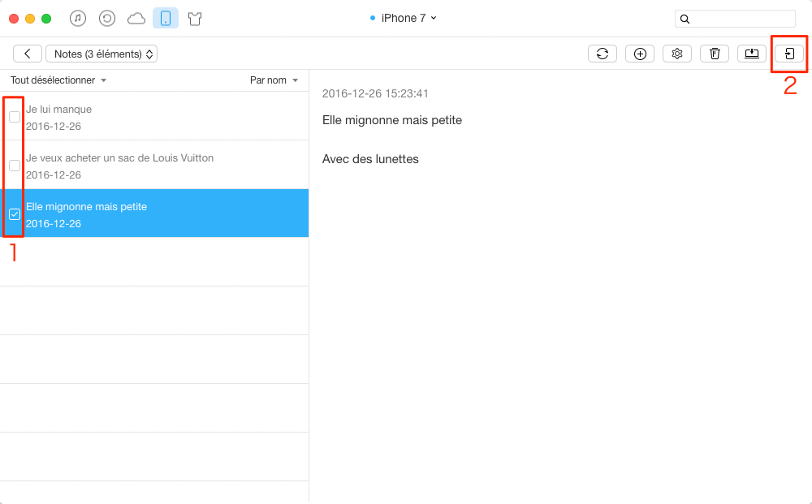Select the device content phone icon
812x504 pixels.
(x=166, y=19)
